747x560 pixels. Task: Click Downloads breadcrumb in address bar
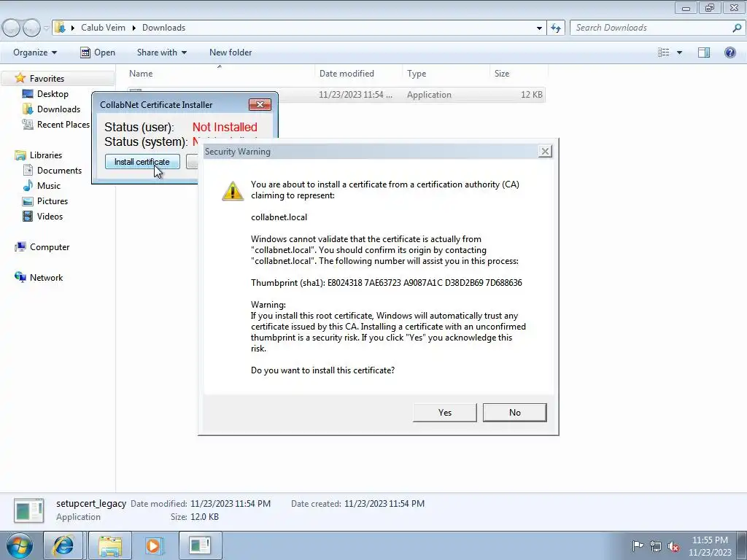point(163,28)
